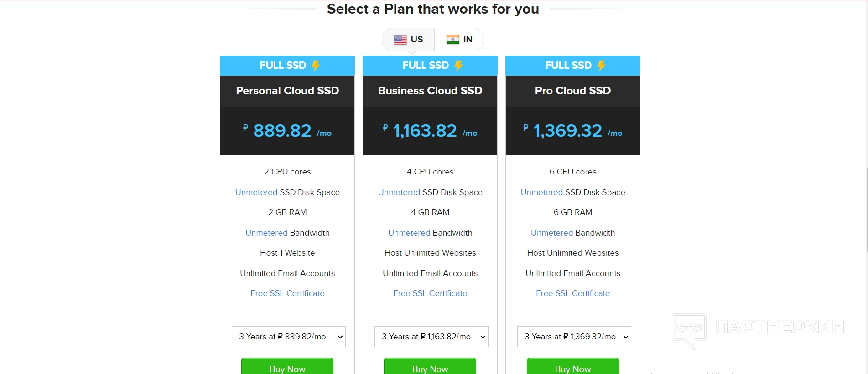Open the Pro Cloud billing term dropdown

(x=574, y=337)
